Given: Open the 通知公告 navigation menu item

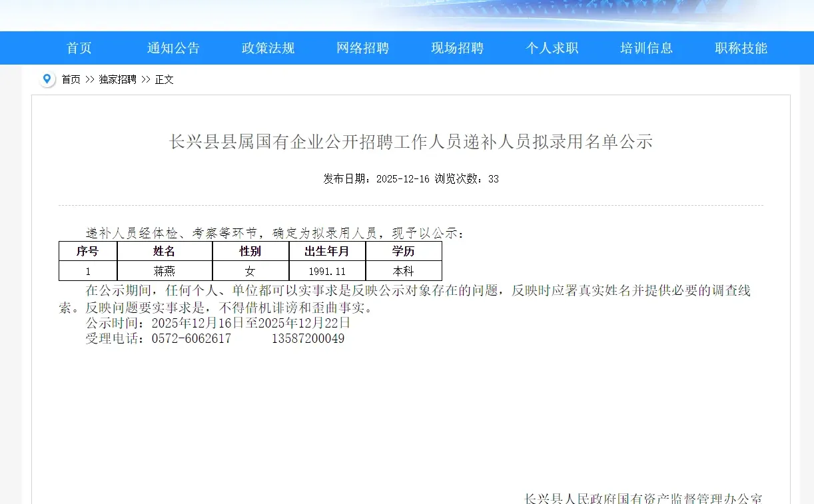Looking at the screenshot, I should 173,47.
